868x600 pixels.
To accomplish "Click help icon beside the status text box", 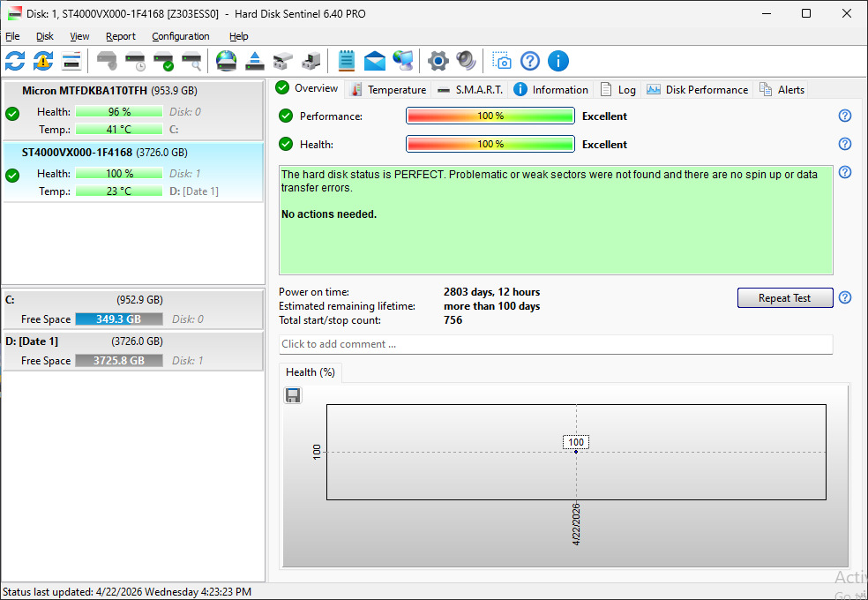I will click(x=845, y=172).
